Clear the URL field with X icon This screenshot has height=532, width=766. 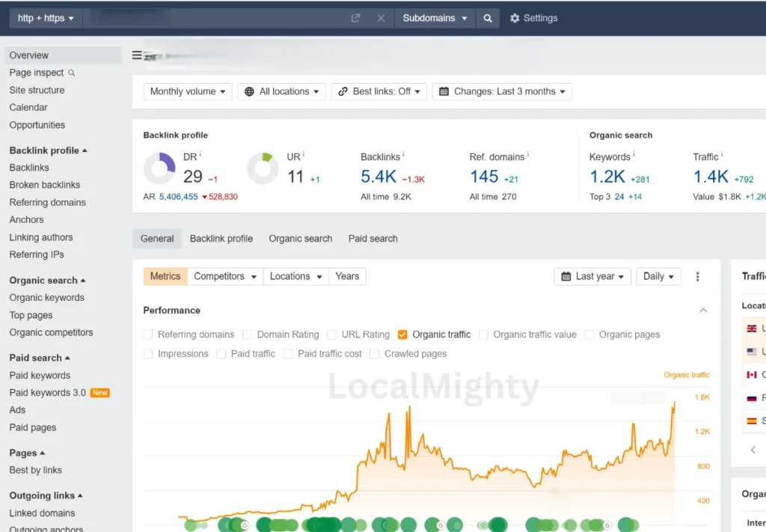(x=381, y=18)
